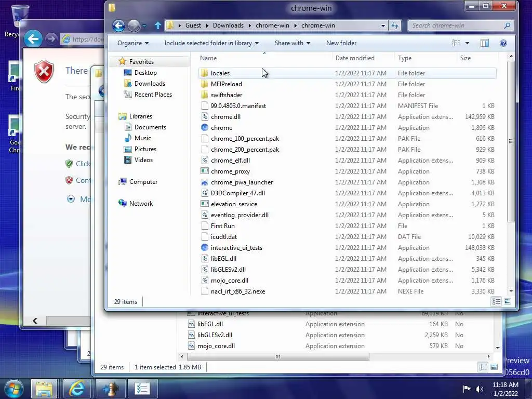Open the Organize menu

click(133, 43)
